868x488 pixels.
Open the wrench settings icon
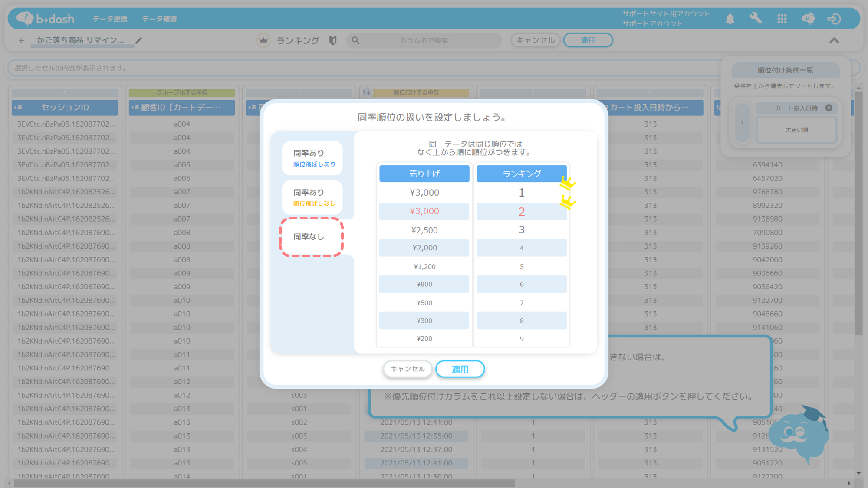click(756, 18)
